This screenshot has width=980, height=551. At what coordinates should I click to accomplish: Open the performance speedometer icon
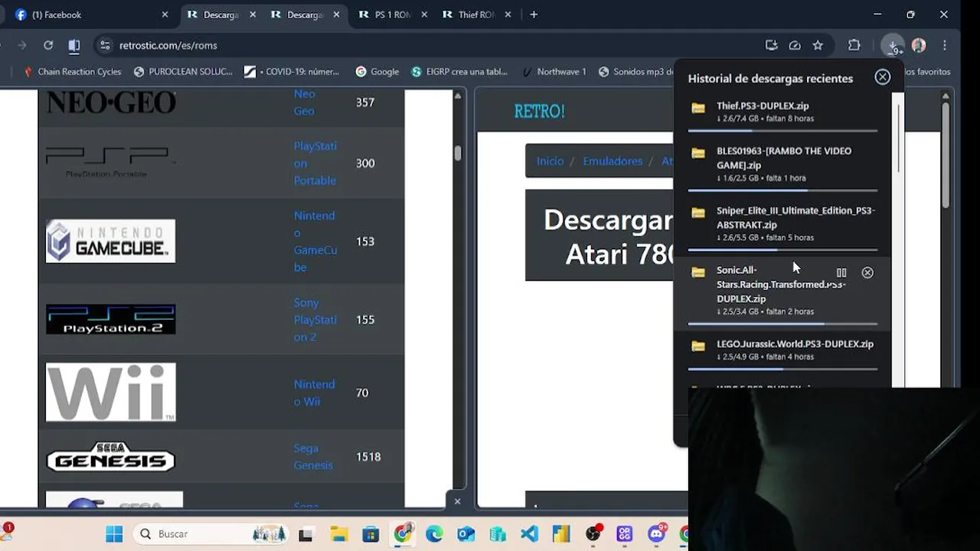tap(795, 45)
